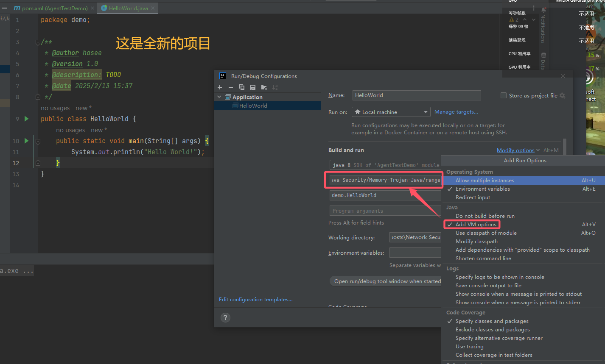Enable Store as project file checkbox
Screen dimensions: 605x364
(x=504, y=95)
